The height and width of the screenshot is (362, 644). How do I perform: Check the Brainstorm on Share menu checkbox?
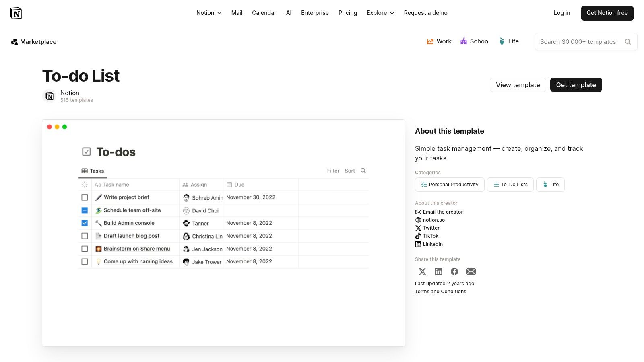[85, 249]
